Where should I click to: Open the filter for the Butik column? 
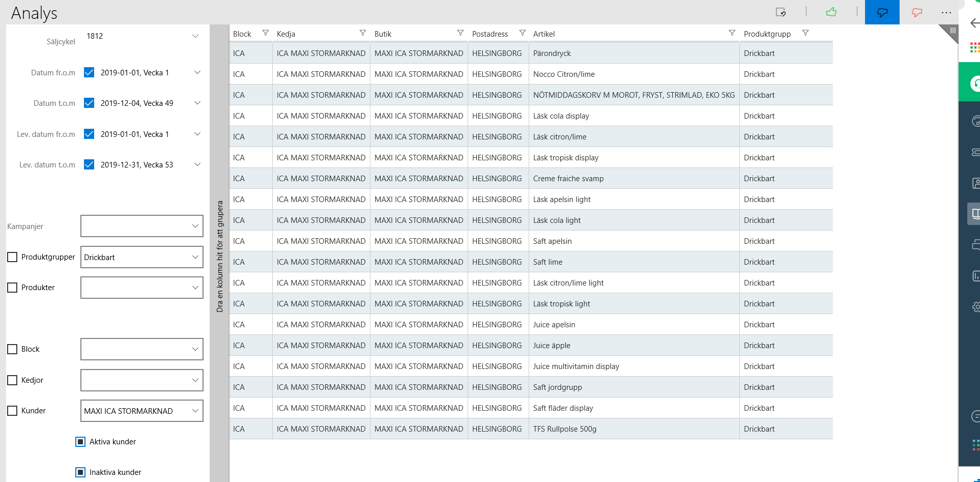[x=460, y=33]
